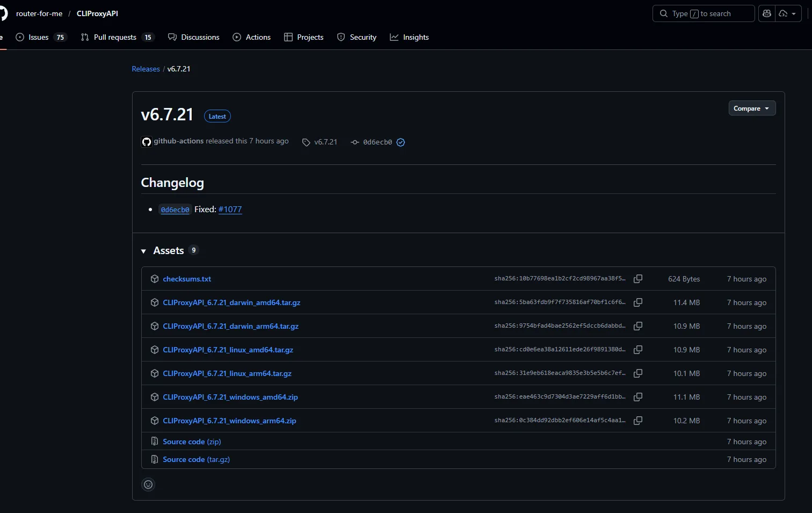Click the verified commit badge icon
Viewport: 812px width, 513px height.
click(401, 142)
